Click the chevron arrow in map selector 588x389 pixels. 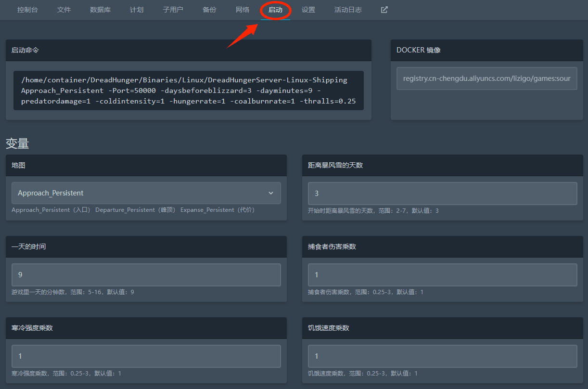tap(271, 193)
